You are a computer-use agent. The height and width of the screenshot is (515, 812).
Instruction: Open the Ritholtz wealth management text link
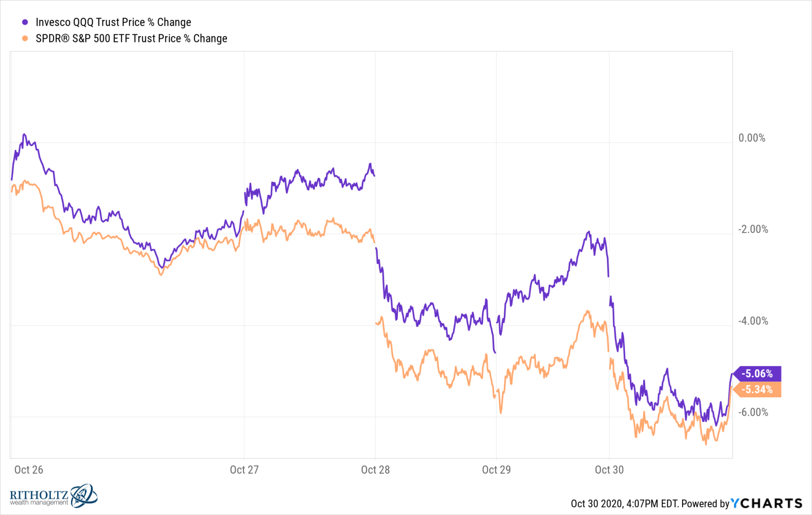pos(39,498)
